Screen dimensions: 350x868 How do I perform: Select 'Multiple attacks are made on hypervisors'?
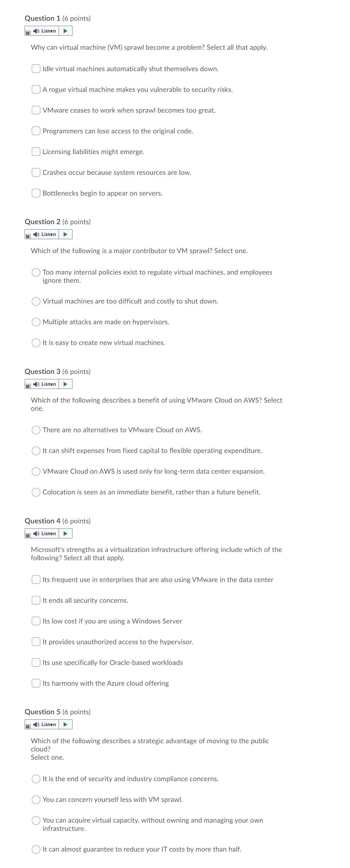(36, 322)
